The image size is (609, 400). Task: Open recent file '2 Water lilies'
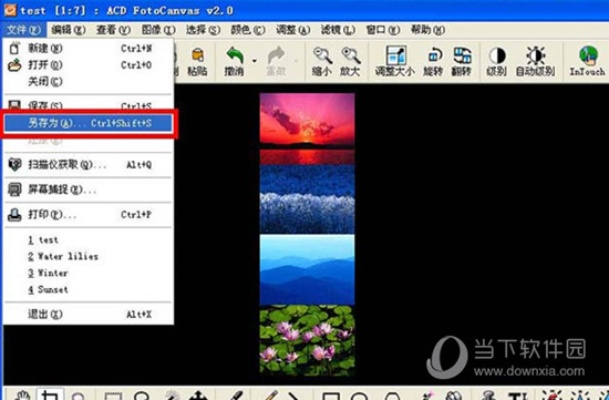88,256
